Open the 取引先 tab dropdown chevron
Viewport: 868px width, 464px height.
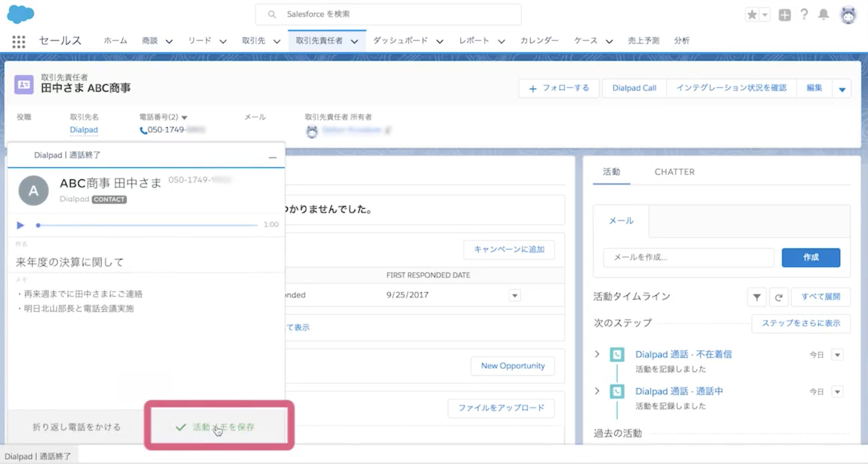pyautogui.click(x=277, y=41)
